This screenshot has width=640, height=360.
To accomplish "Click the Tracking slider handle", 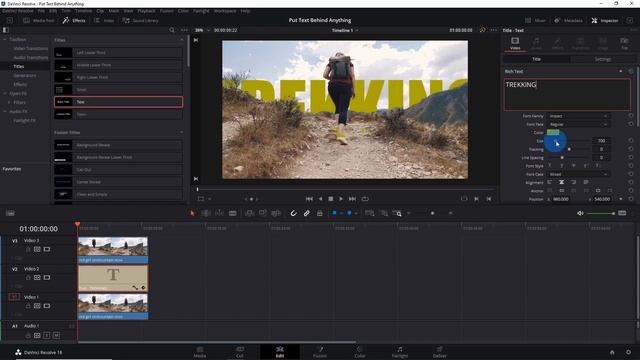I will 569,149.
